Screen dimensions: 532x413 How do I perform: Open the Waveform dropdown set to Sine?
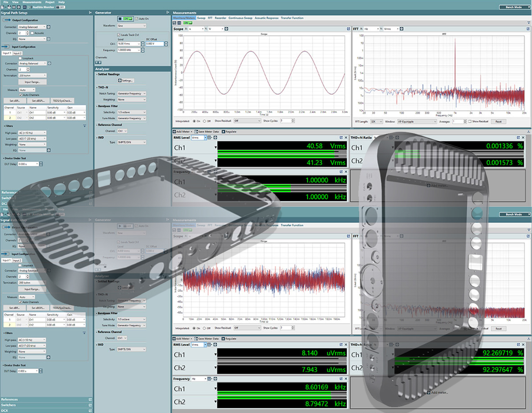(x=131, y=26)
